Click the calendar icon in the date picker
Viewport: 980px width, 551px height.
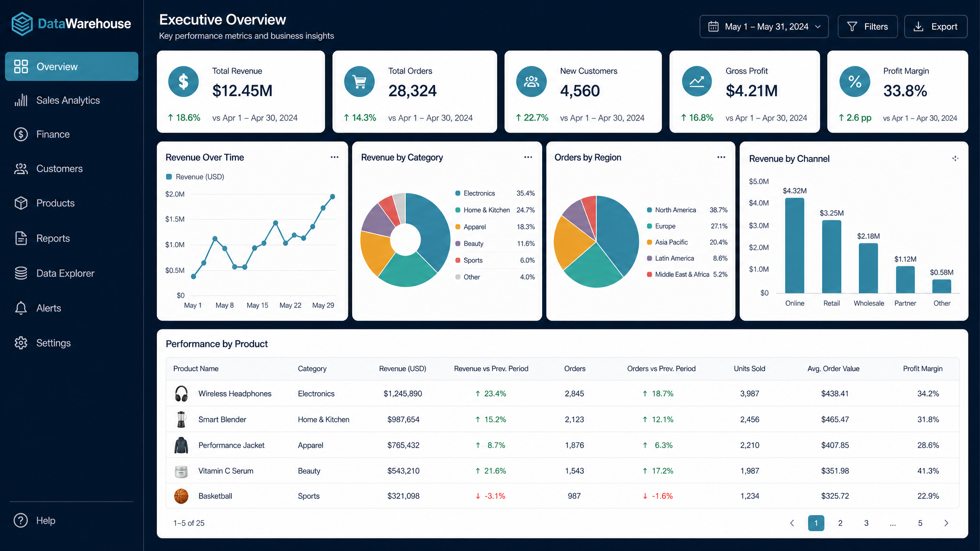(713, 27)
